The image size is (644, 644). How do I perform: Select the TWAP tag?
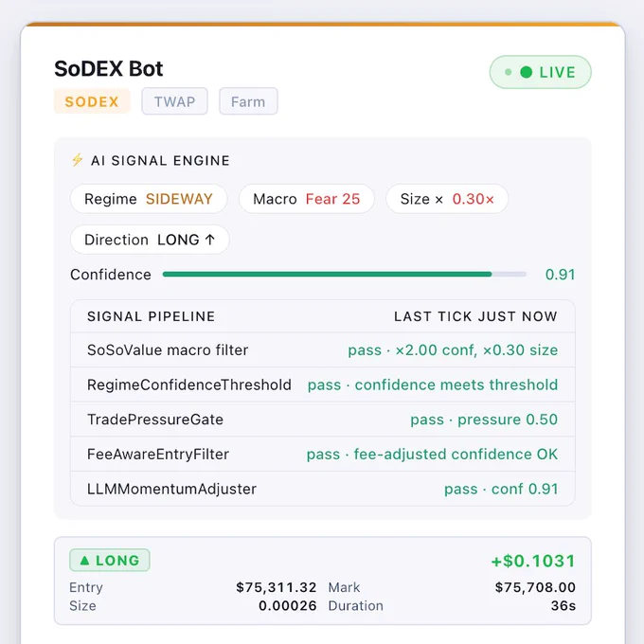pyautogui.click(x=174, y=101)
